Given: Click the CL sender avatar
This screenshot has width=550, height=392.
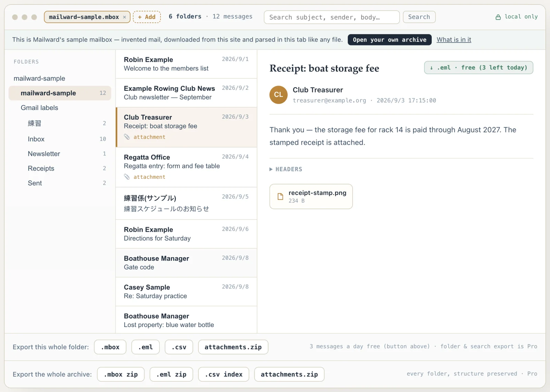Looking at the screenshot, I should (278, 95).
